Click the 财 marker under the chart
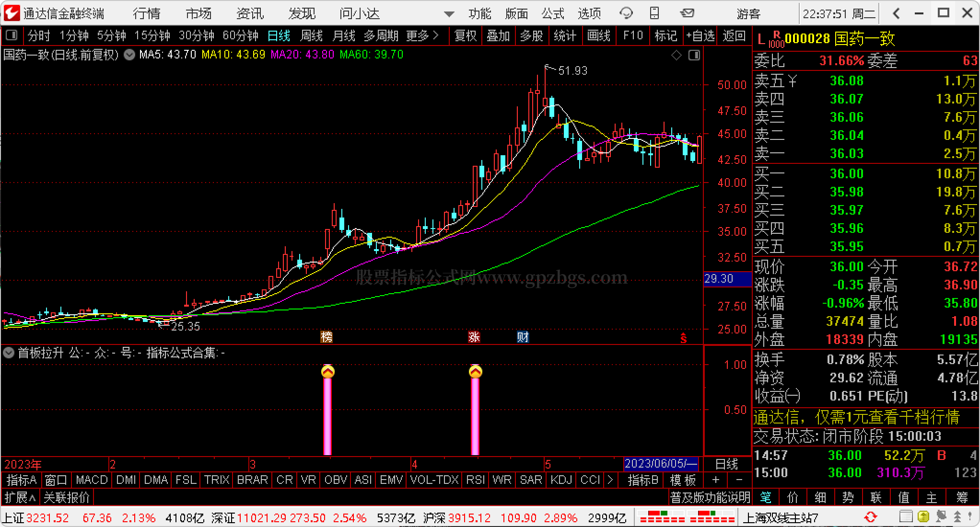This screenshot has width=980, height=527. pos(523,337)
